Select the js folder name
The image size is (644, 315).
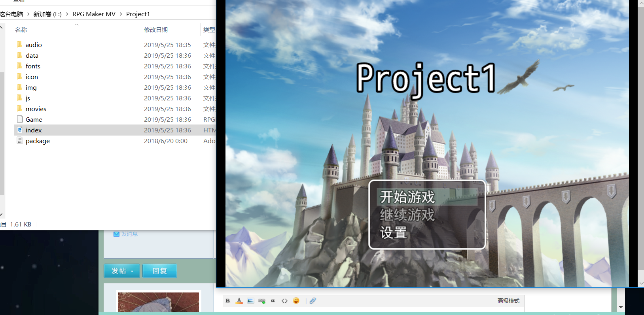(x=28, y=98)
